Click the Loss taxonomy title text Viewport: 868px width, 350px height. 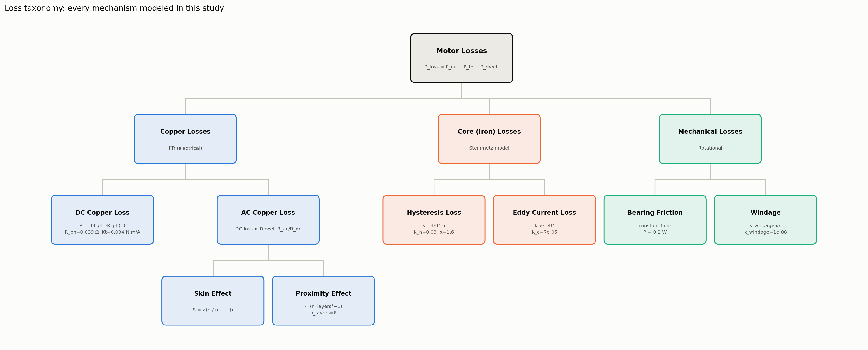(114, 8)
